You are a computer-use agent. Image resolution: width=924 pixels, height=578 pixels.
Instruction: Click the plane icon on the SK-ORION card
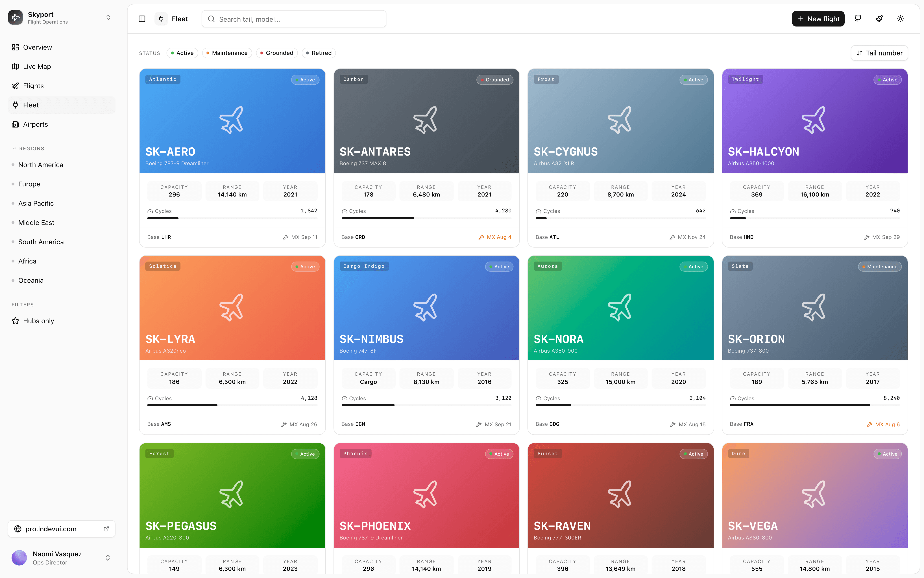coord(814,307)
